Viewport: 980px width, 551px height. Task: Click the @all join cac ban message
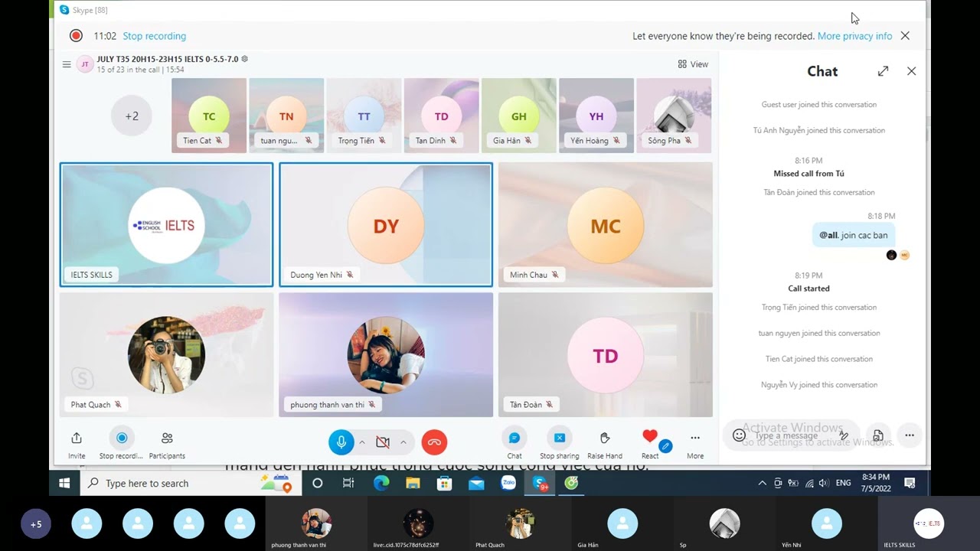point(854,235)
